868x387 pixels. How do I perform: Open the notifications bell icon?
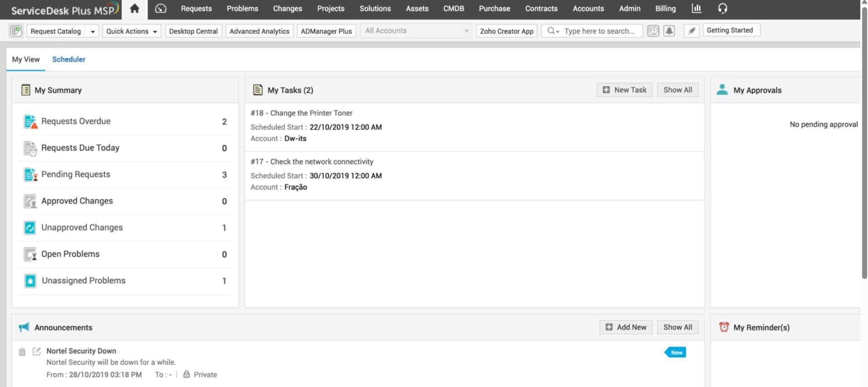pyautogui.click(x=669, y=31)
